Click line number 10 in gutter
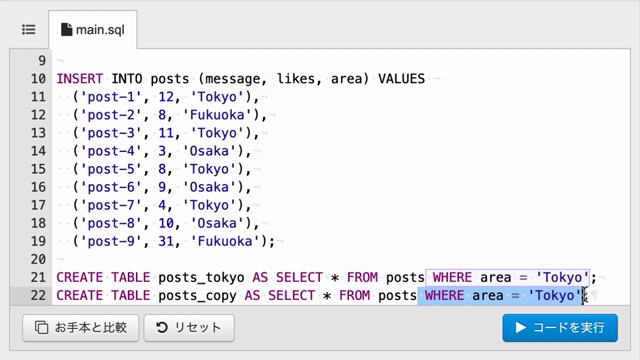 point(38,78)
